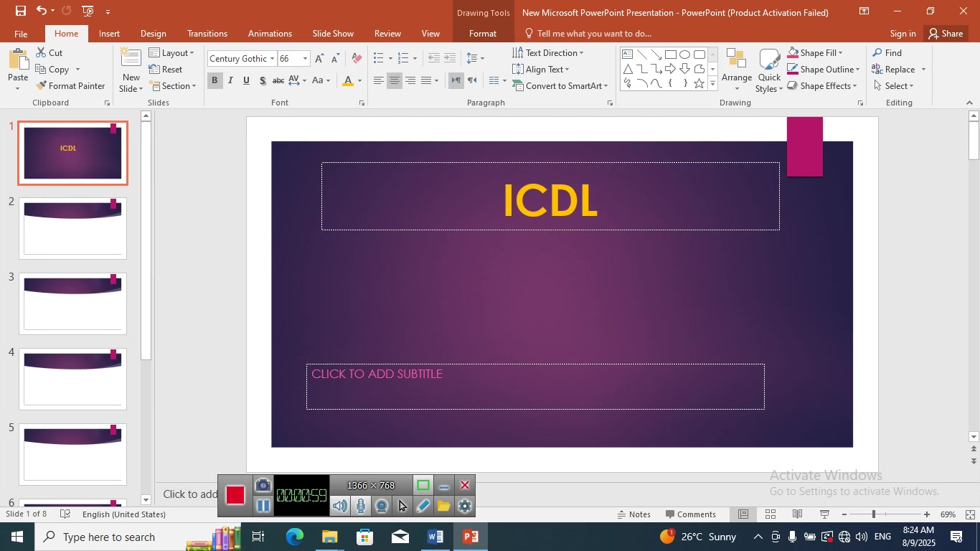This screenshot has width=980, height=551.
Task: Open the Shape Fill dropdown arrow
Action: (840, 53)
